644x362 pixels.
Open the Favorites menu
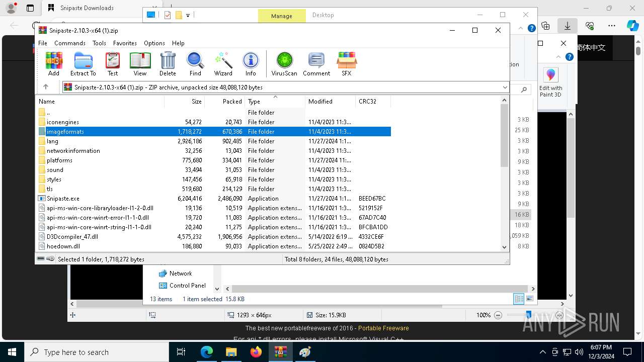[125, 43]
